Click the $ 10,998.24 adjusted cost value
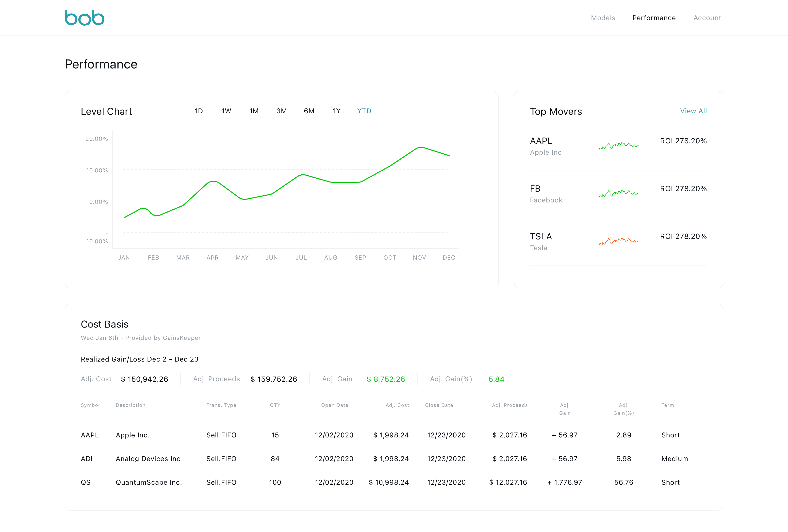The height and width of the screenshot is (532, 788). pyautogui.click(x=389, y=482)
